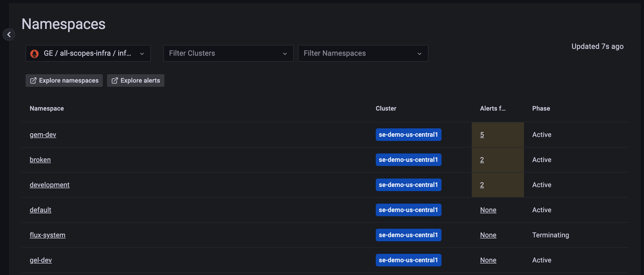
Task: Click the back arrow to collapse the panel
Action: (9, 34)
